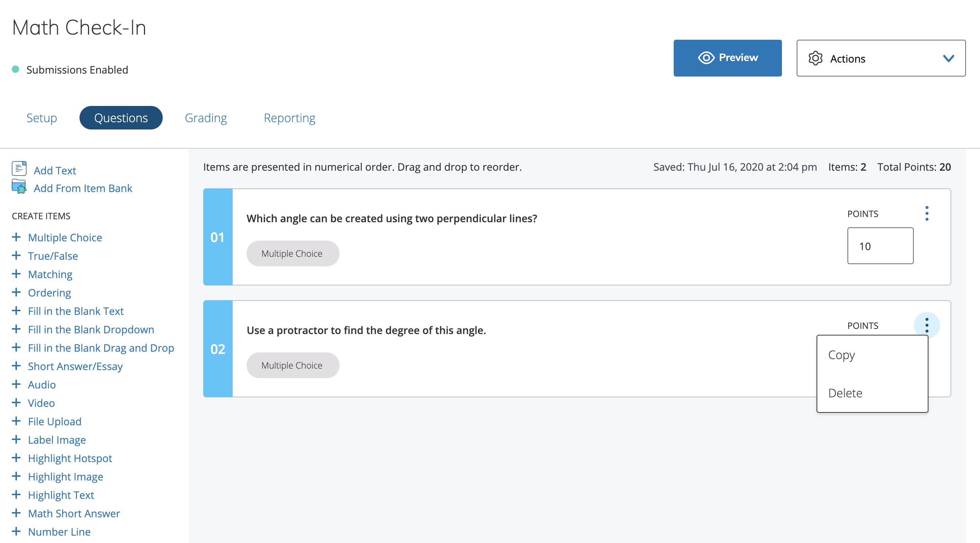Click the Add From Item Bank puzzle icon
The image size is (980, 543).
click(20, 187)
